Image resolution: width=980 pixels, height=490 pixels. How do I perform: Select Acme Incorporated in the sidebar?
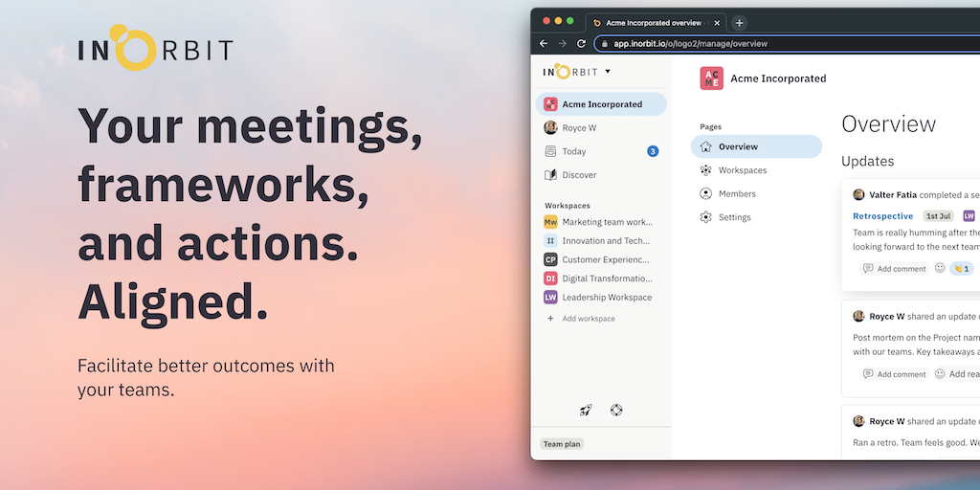pyautogui.click(x=601, y=104)
